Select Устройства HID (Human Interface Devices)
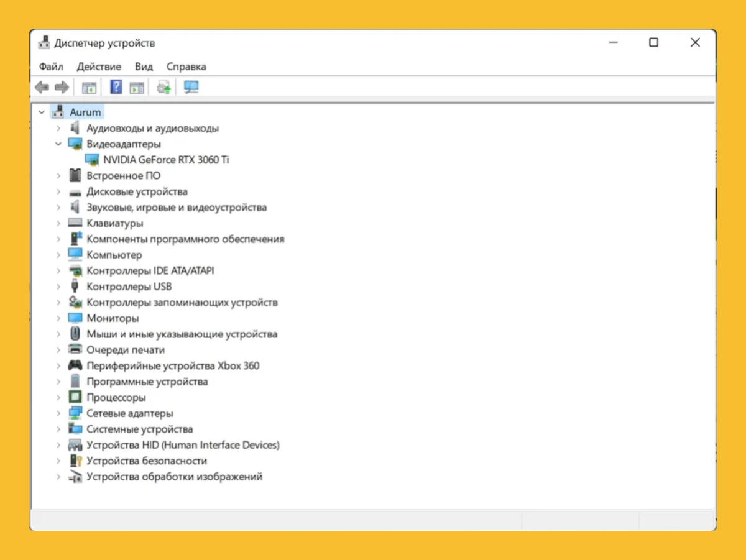 click(x=183, y=445)
